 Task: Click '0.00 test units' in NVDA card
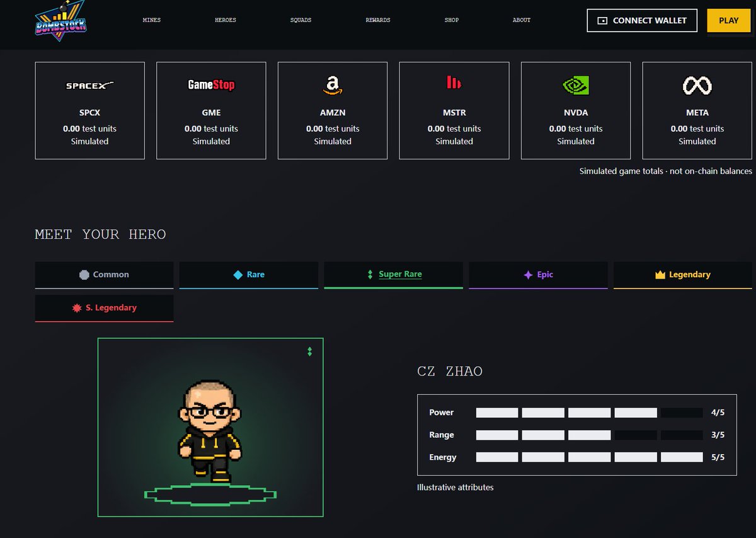click(576, 129)
